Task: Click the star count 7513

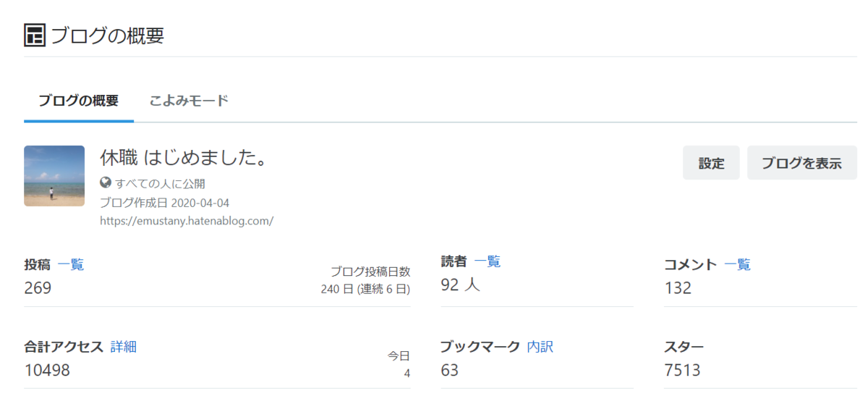Action: pyautogui.click(x=682, y=371)
